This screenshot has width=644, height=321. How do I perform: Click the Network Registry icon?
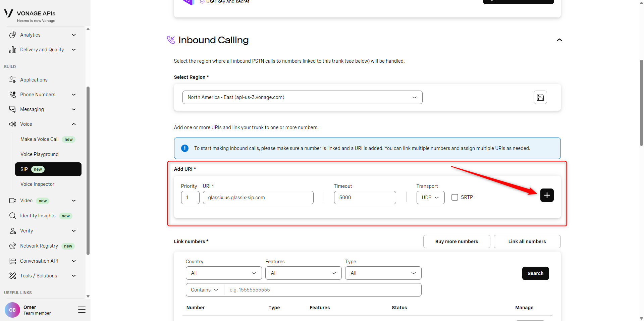(x=13, y=246)
